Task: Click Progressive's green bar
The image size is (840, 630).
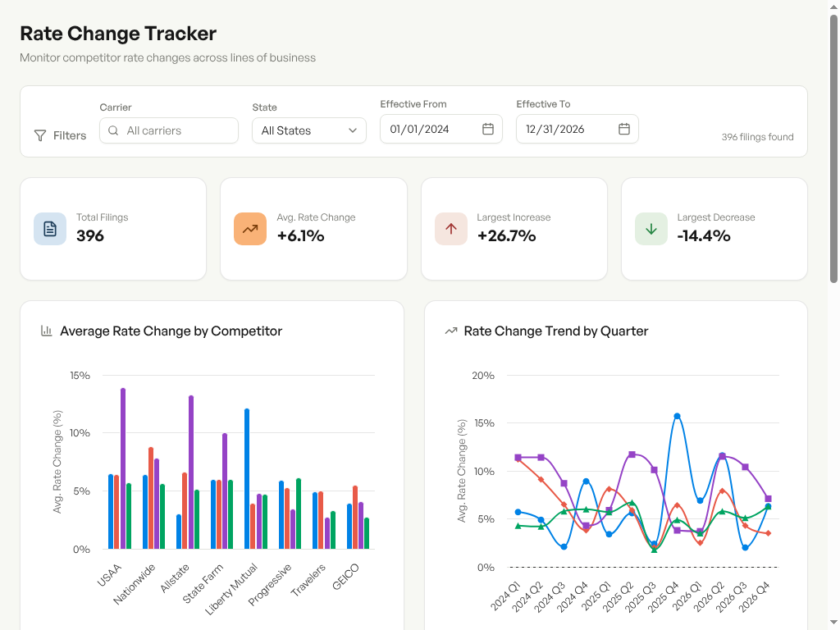Action: pos(299,514)
